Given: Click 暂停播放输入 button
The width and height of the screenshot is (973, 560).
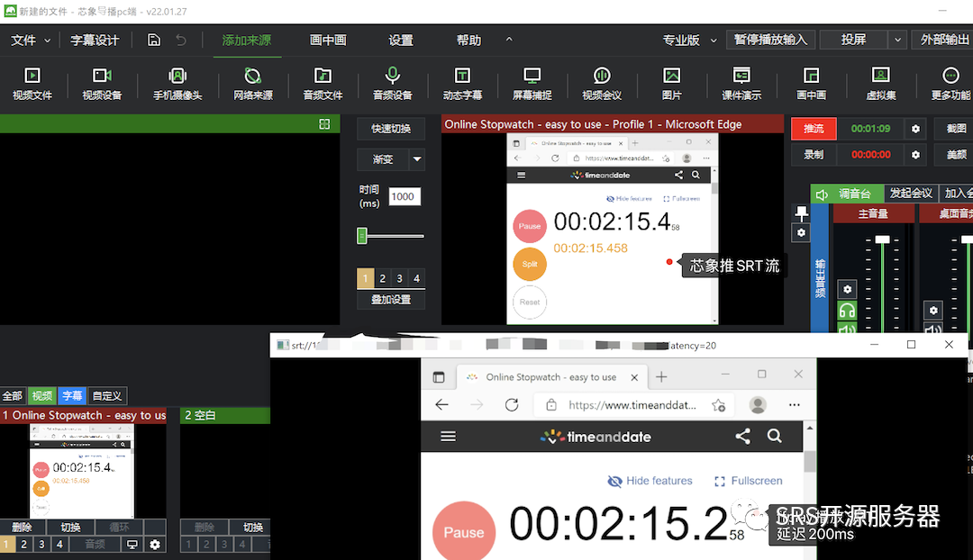Looking at the screenshot, I should tap(770, 41).
